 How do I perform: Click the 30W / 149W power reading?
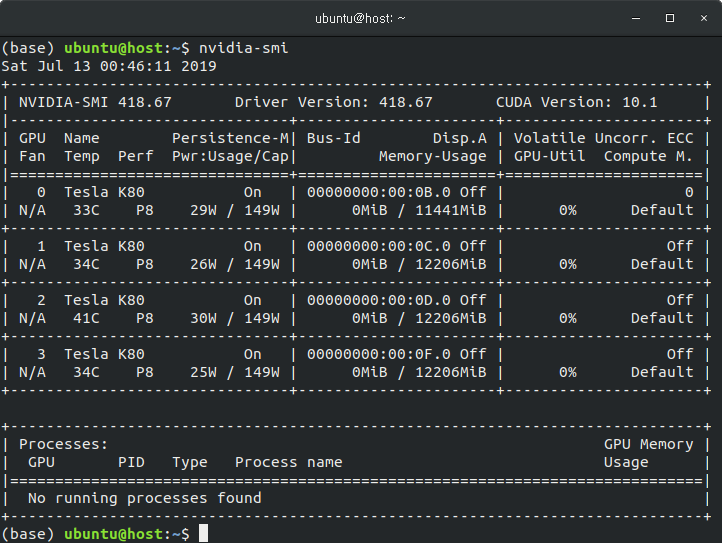point(235,318)
